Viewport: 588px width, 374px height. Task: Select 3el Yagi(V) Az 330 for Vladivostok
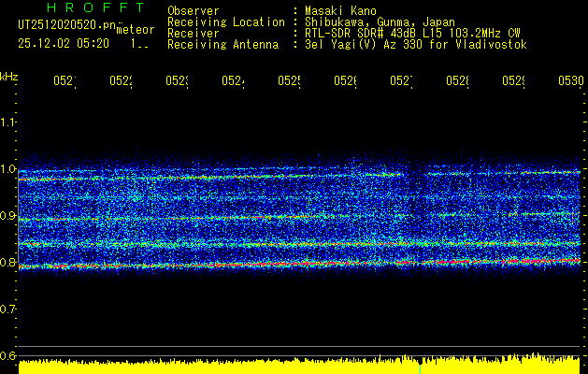416,45
